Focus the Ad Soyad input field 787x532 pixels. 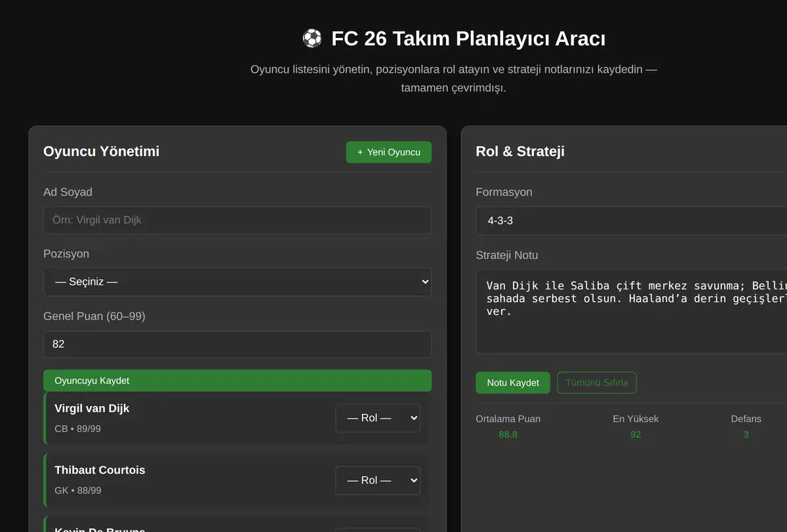coord(237,220)
